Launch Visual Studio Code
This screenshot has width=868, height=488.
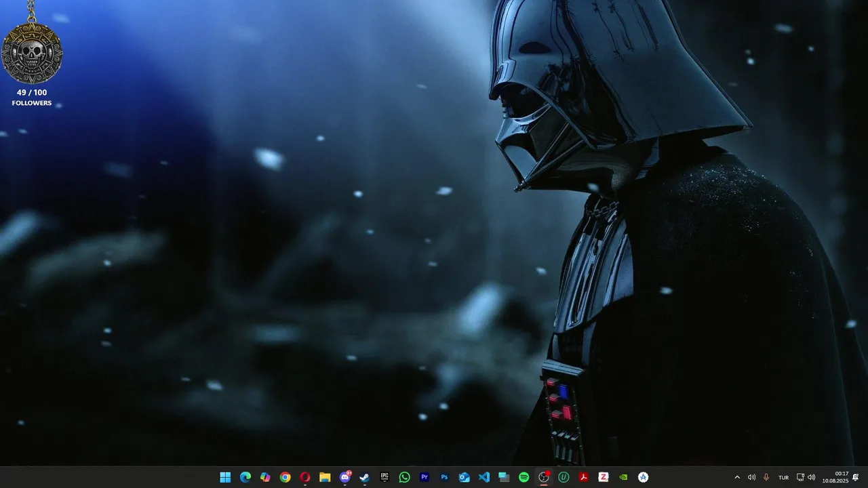click(484, 477)
